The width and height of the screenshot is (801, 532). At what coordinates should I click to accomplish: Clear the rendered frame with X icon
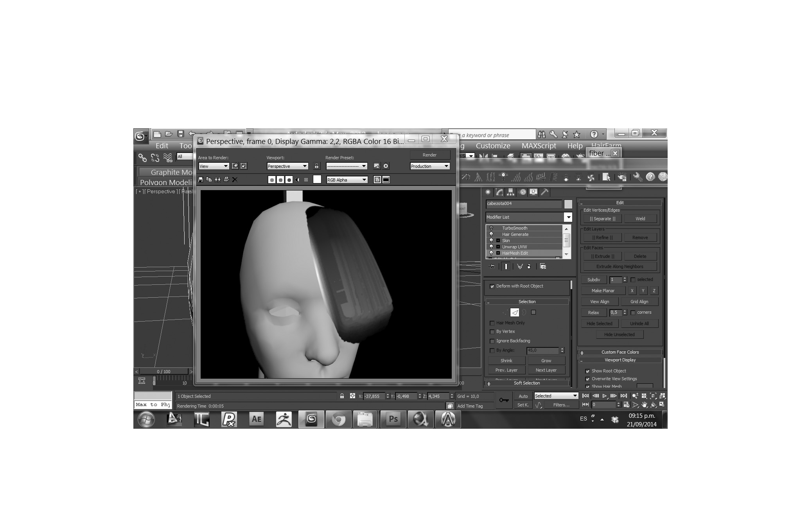tap(235, 180)
